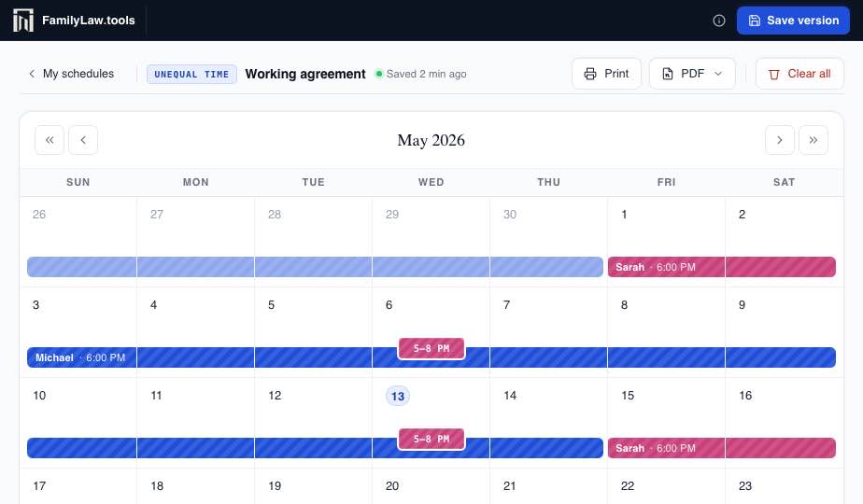Click the Saved 2 min ago status
863x504 pixels.
pyautogui.click(x=421, y=74)
